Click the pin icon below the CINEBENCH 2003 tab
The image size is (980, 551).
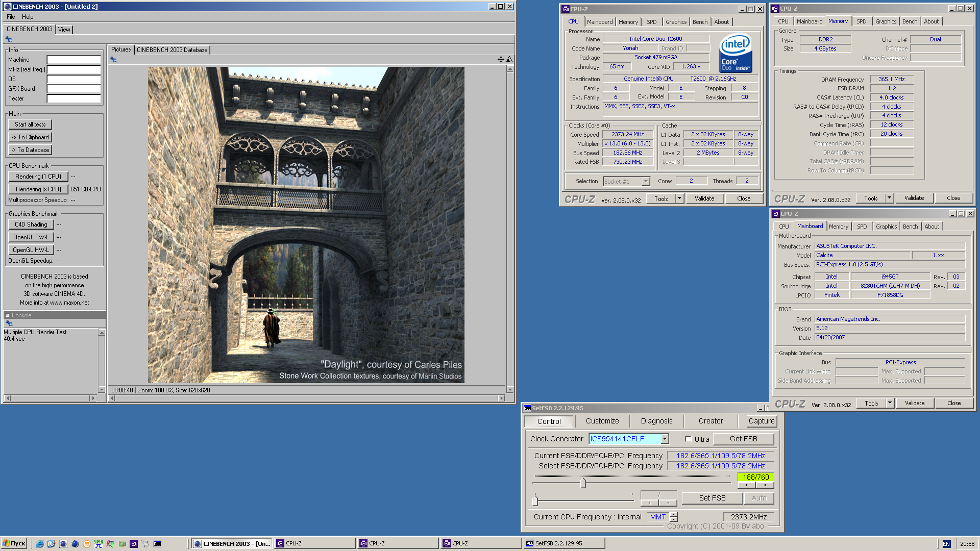pos(9,39)
